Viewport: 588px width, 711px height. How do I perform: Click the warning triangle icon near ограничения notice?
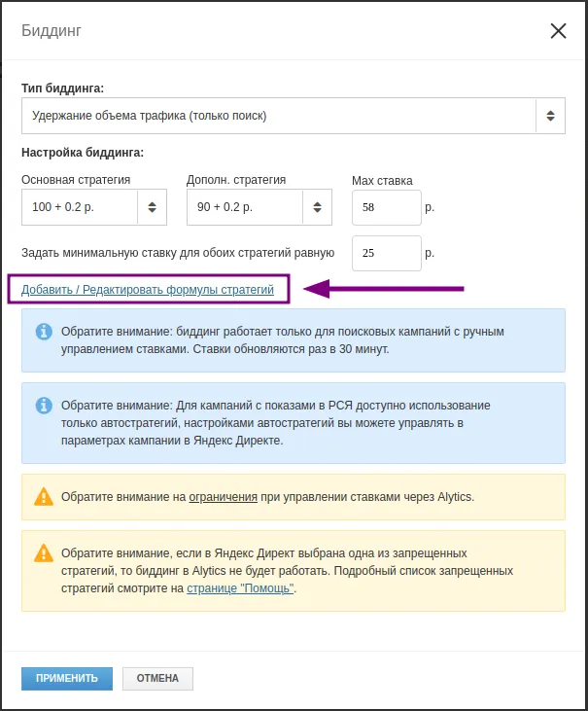click(44, 496)
